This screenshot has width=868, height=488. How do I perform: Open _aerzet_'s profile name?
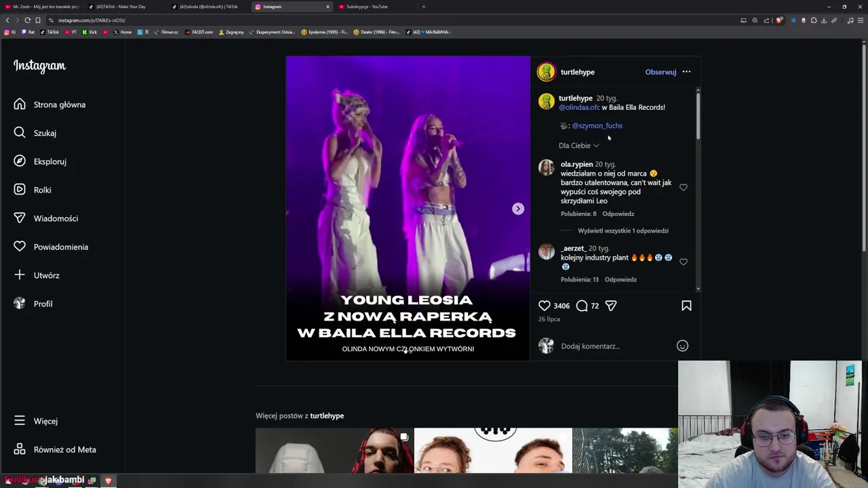point(573,248)
